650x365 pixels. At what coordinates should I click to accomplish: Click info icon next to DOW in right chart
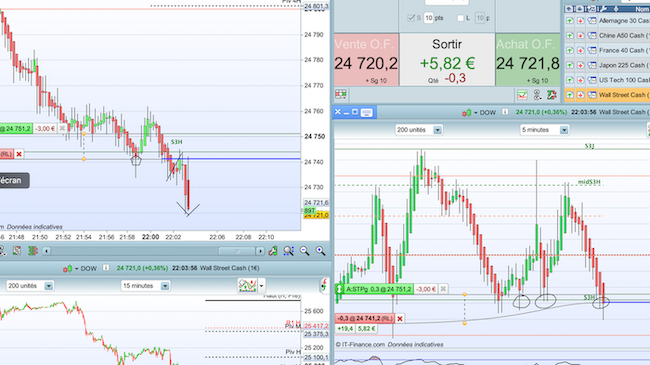[x=505, y=112]
